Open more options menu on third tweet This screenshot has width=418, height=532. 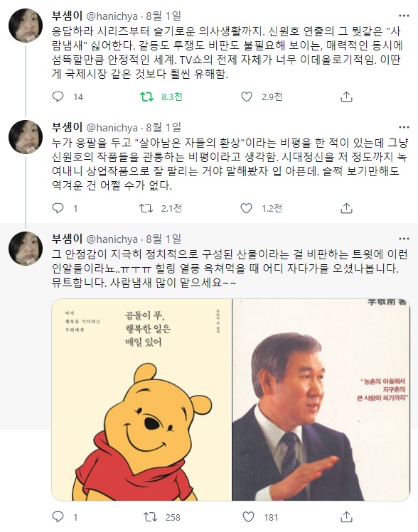pyautogui.click(x=404, y=239)
